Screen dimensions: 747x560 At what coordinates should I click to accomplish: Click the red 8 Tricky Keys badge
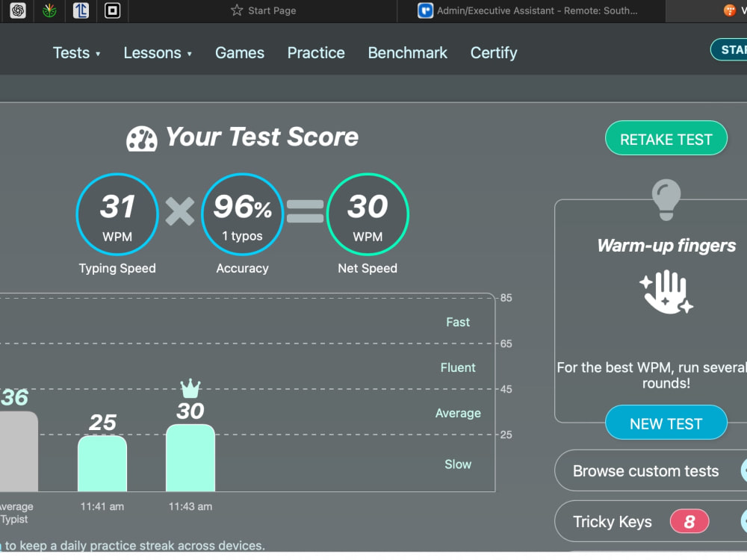click(x=689, y=521)
